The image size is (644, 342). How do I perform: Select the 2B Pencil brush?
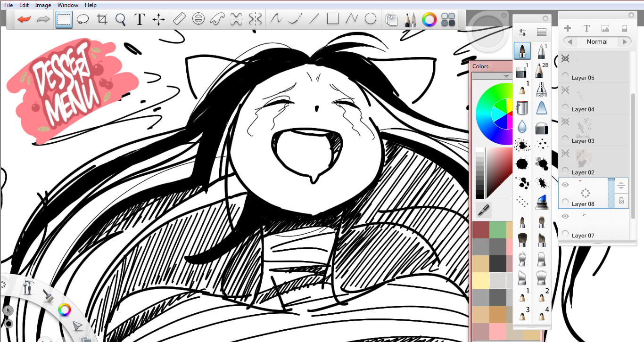coord(541,71)
